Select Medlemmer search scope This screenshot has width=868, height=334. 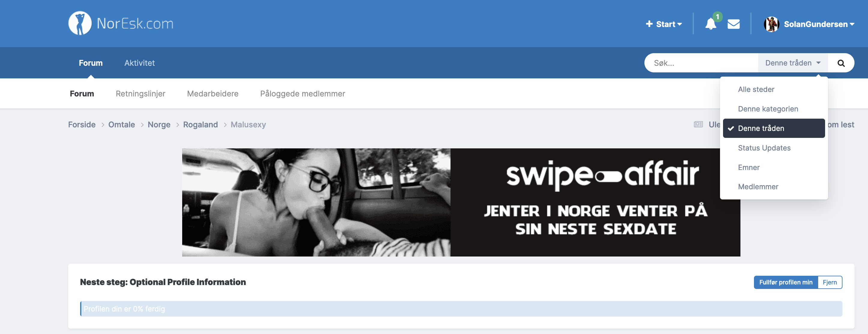[774, 187]
